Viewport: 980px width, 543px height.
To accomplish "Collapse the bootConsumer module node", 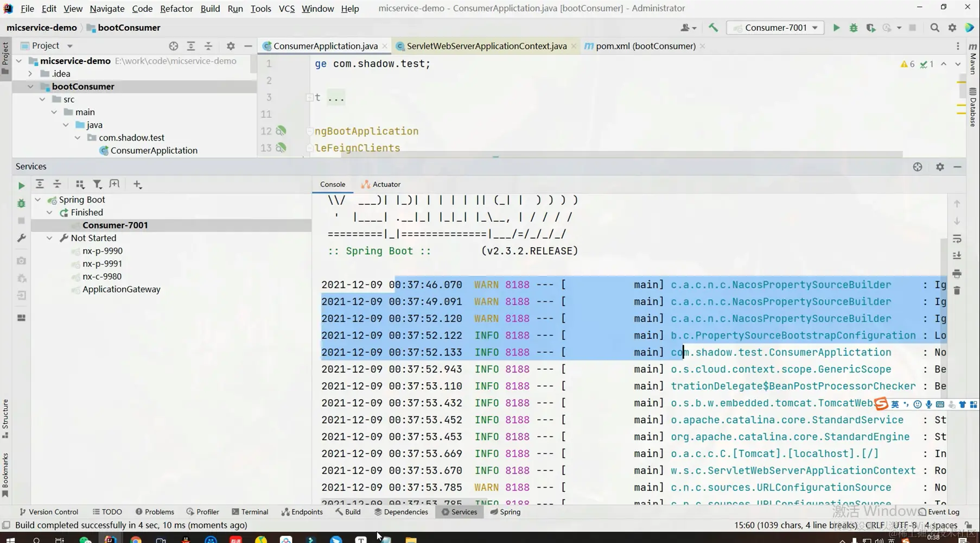I will [30, 86].
